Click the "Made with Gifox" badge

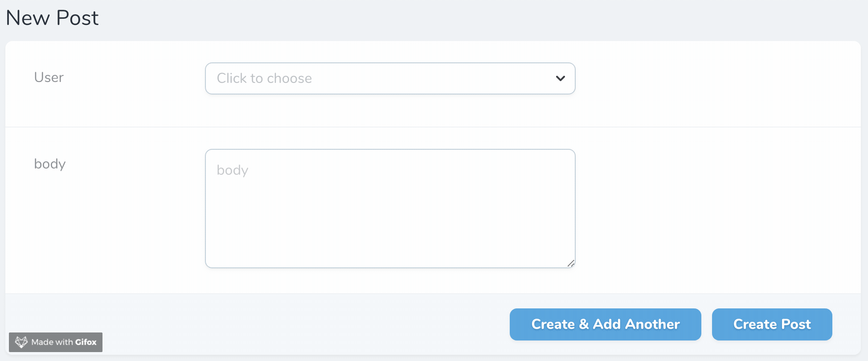coord(56,342)
